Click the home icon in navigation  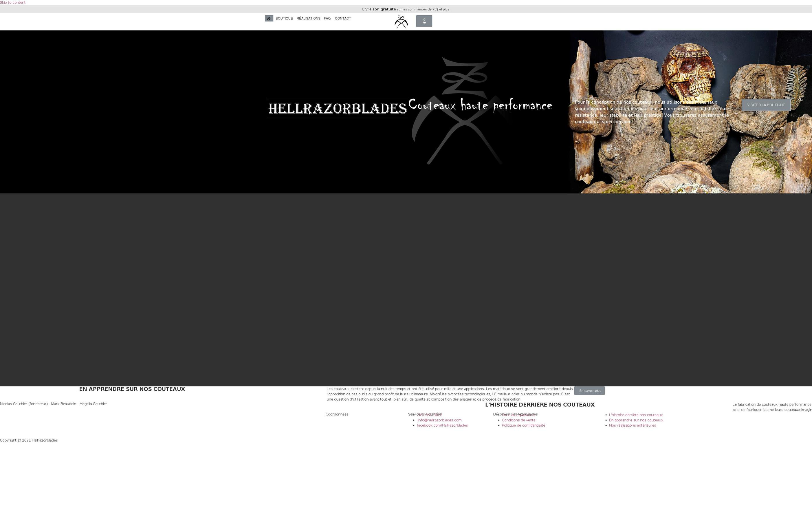tap(269, 19)
